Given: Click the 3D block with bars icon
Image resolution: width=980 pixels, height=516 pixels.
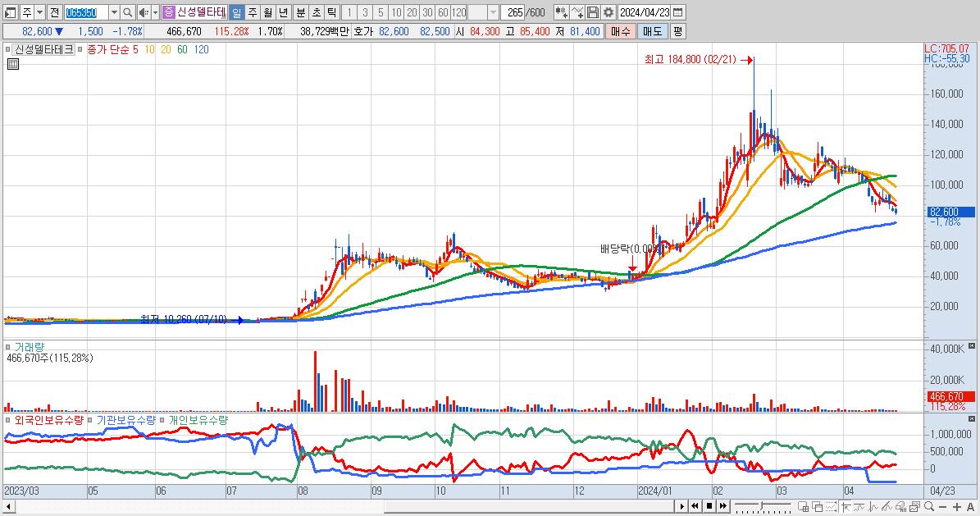Looking at the screenshot, I should pyautogui.click(x=900, y=507).
